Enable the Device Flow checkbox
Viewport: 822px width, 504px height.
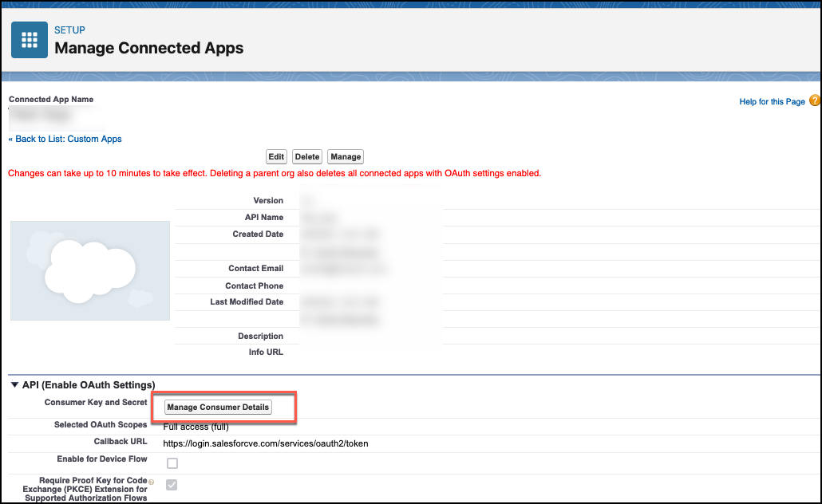tap(172, 463)
